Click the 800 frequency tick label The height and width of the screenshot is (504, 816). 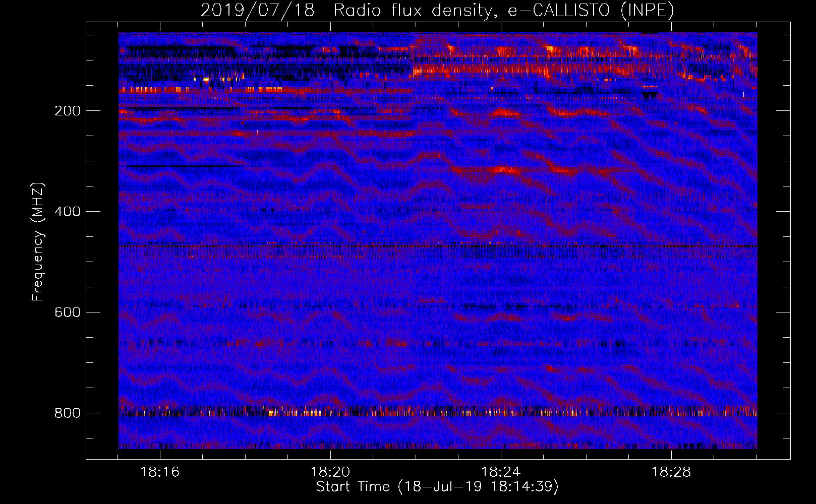[x=68, y=413]
